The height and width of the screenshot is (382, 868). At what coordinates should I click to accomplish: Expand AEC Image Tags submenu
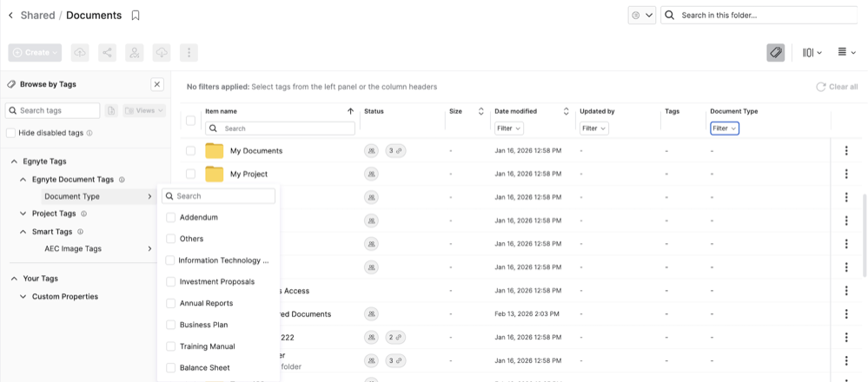tap(149, 249)
